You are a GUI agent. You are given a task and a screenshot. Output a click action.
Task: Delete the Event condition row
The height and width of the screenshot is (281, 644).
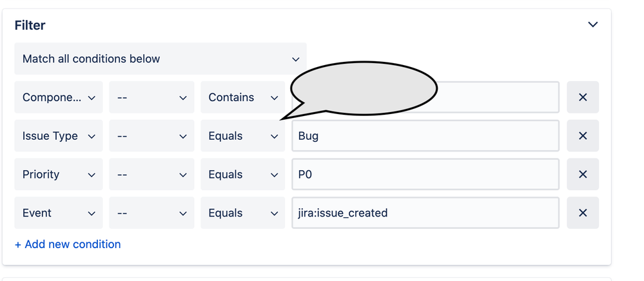[x=582, y=213]
